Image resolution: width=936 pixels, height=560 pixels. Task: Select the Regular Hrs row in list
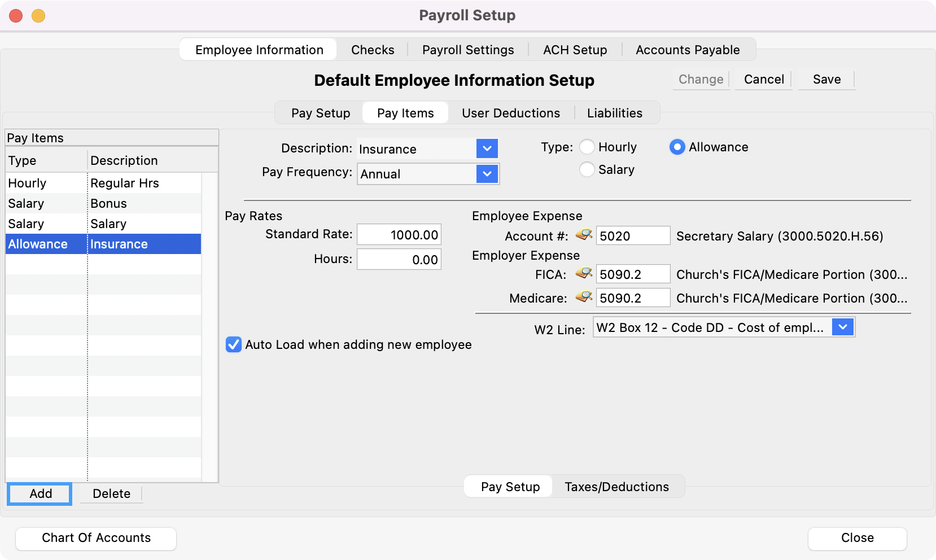124,183
